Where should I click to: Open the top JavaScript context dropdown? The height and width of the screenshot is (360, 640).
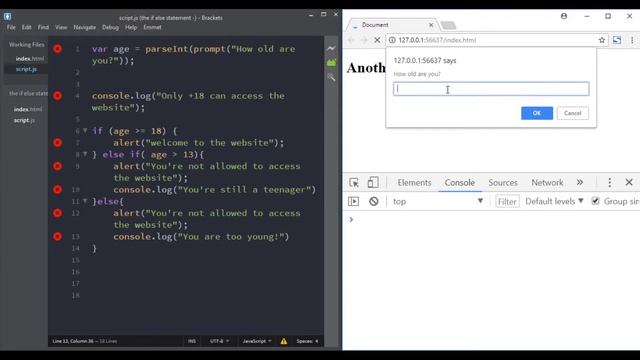click(438, 201)
